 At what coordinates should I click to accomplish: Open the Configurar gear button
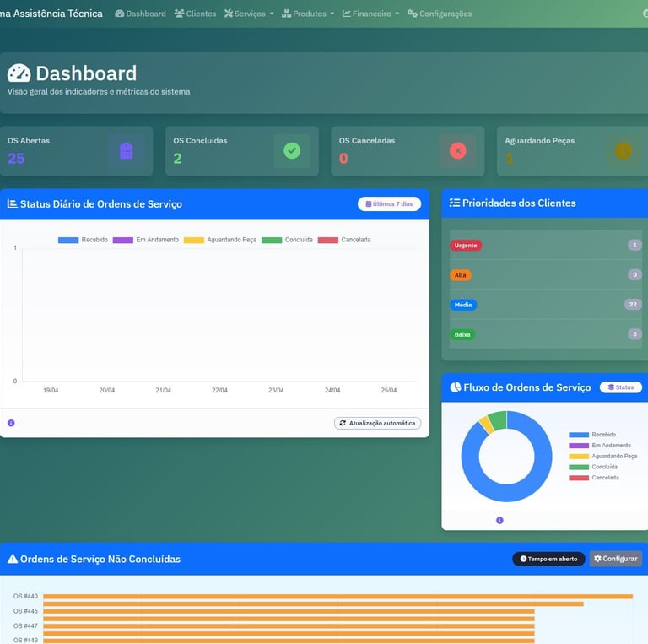tap(616, 559)
